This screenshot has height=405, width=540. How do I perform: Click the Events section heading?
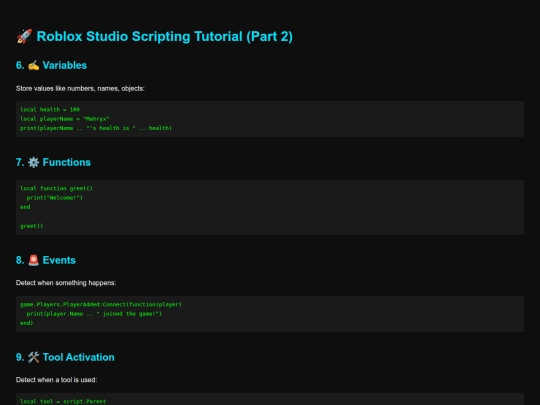click(46, 260)
